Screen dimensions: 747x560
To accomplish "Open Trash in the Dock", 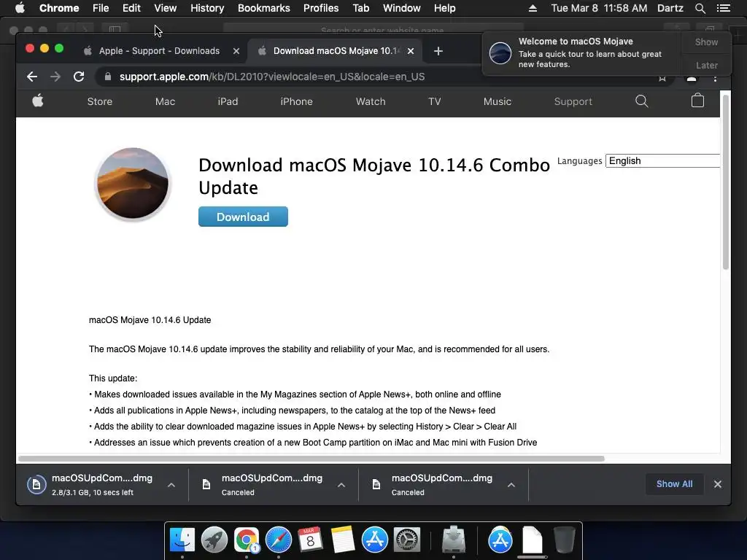I will point(565,540).
